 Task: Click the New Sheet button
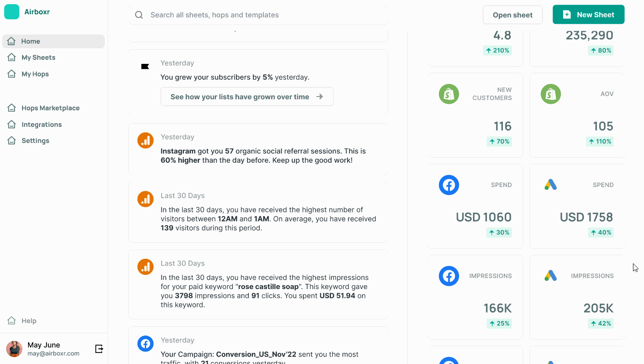click(x=588, y=15)
